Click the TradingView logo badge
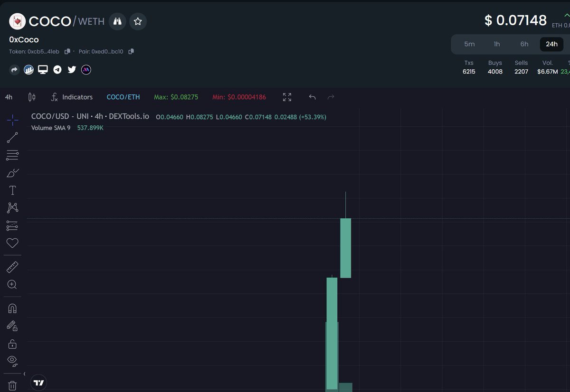Image resolution: width=570 pixels, height=392 pixels. tap(39, 383)
